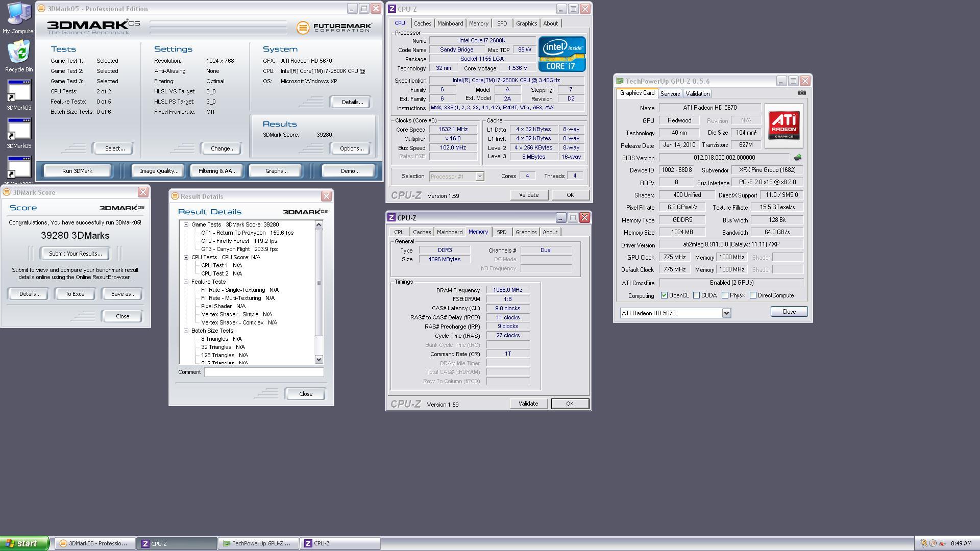
Task: Open the 3DMark03 desktop shortcut
Action: click(x=19, y=95)
